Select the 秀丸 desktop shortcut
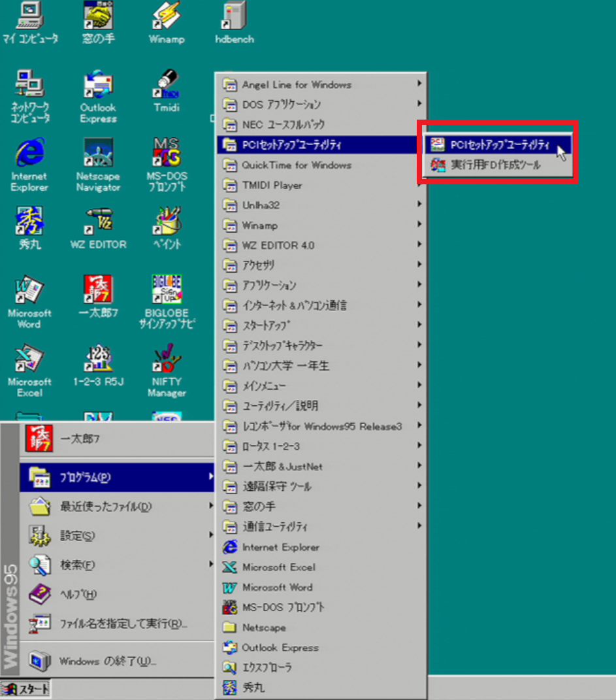Image resolution: width=616 pixels, height=700 pixels. click(x=29, y=227)
